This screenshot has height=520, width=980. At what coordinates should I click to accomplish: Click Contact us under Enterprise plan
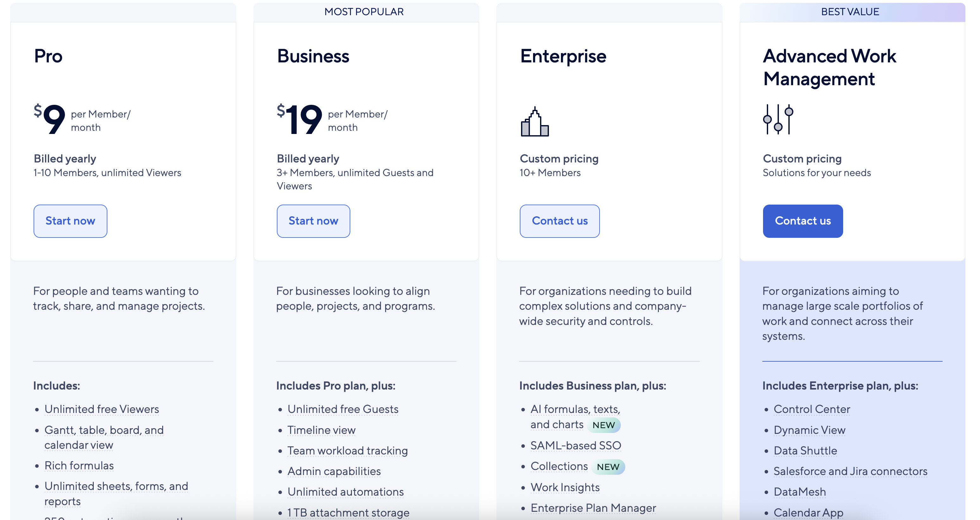[x=560, y=221]
